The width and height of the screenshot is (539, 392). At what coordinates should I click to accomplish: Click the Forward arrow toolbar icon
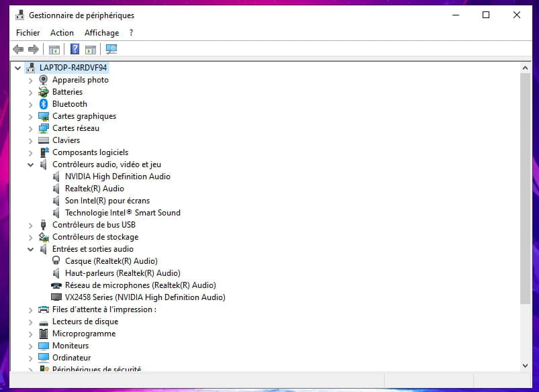coord(34,50)
